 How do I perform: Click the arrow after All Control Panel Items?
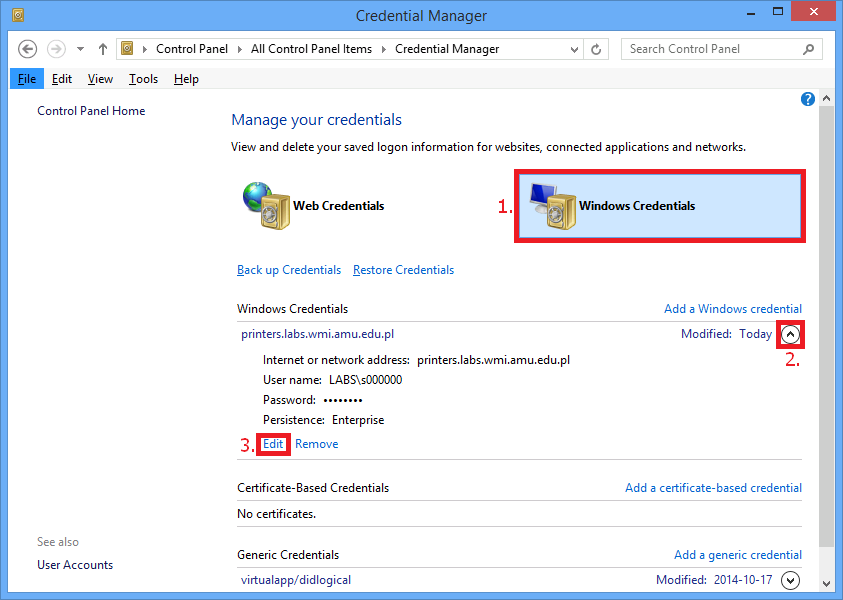tap(384, 49)
